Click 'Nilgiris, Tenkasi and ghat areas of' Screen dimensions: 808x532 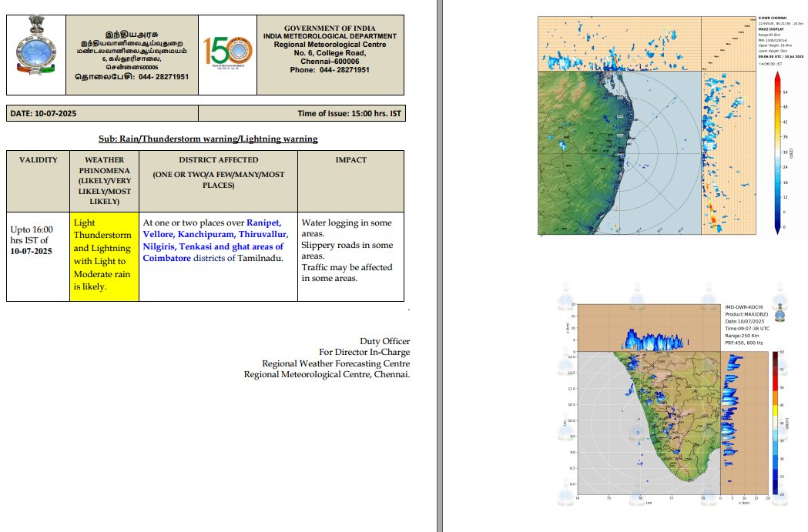(x=213, y=246)
